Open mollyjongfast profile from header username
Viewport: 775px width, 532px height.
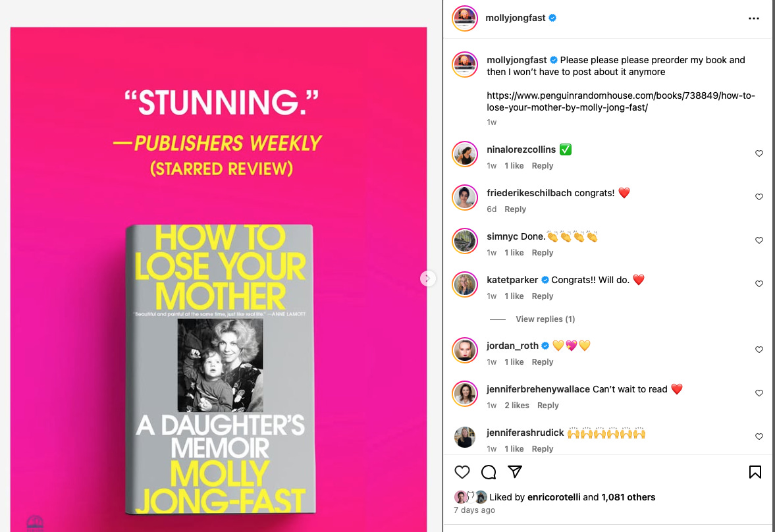[515, 18]
